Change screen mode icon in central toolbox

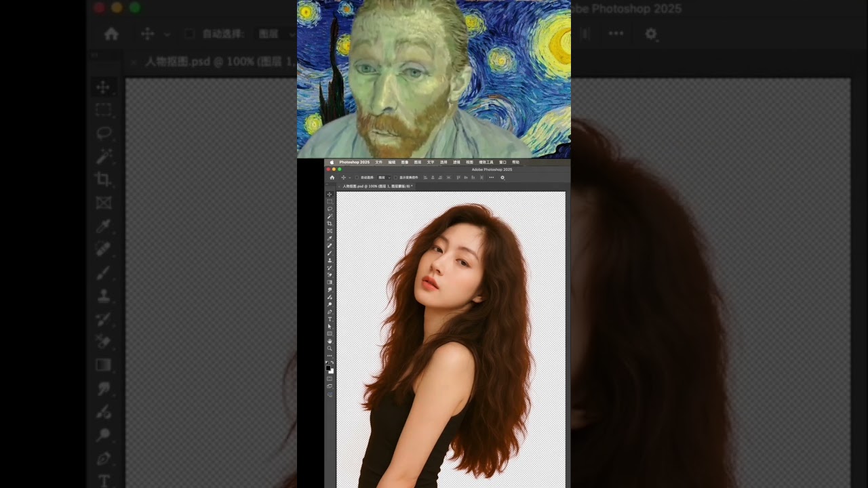coord(330,386)
